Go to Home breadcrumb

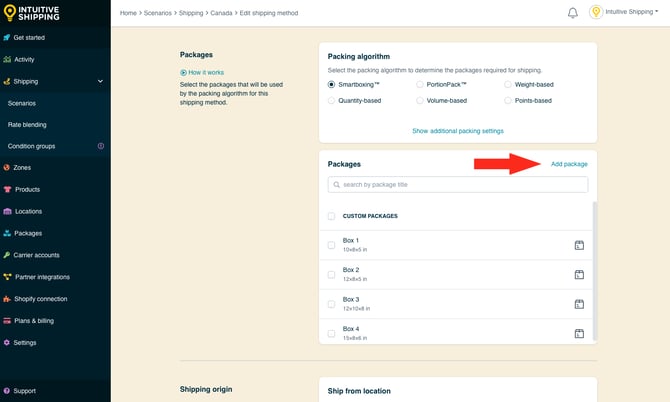point(128,13)
